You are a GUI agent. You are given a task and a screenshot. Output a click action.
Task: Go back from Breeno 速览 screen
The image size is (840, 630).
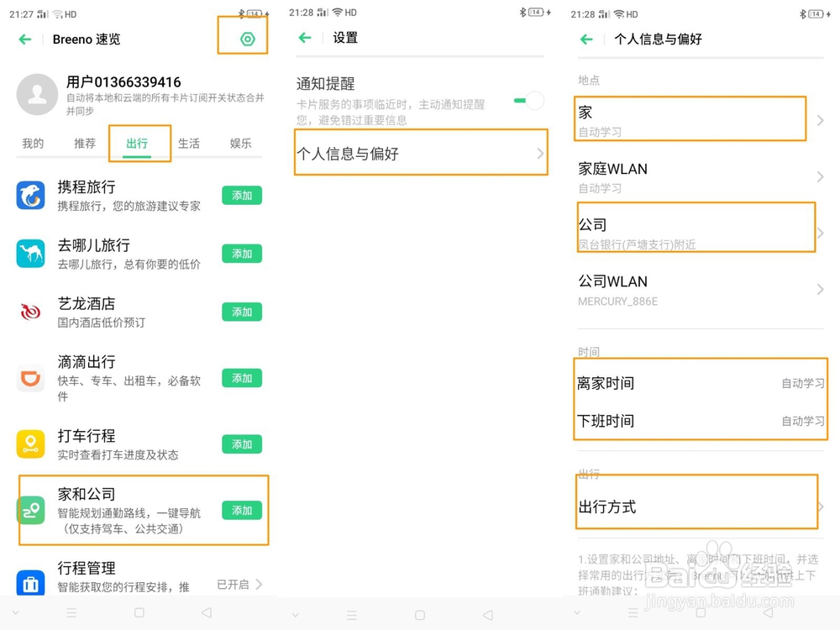pyautogui.click(x=25, y=39)
